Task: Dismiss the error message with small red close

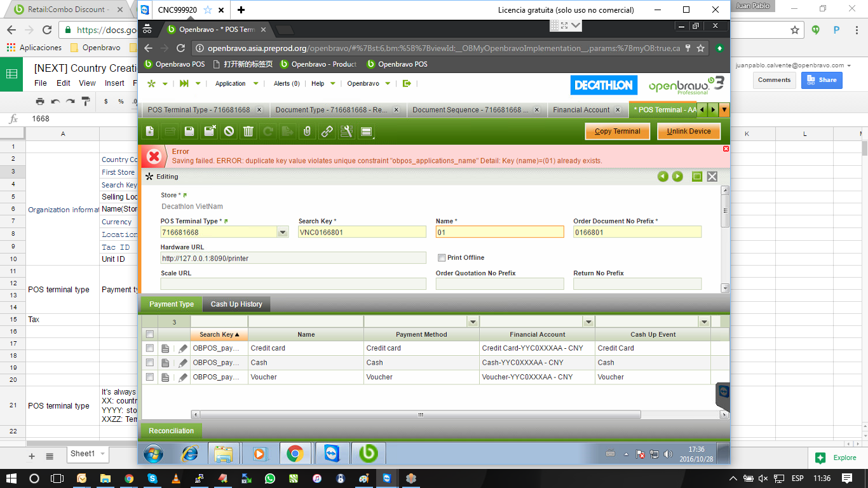Action: pyautogui.click(x=726, y=149)
